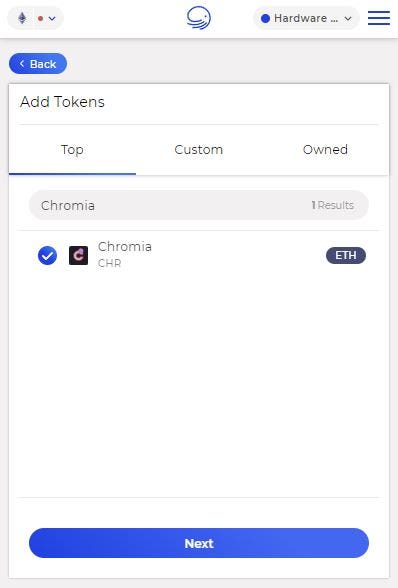Expand the account chevron arrow

pos(348,18)
